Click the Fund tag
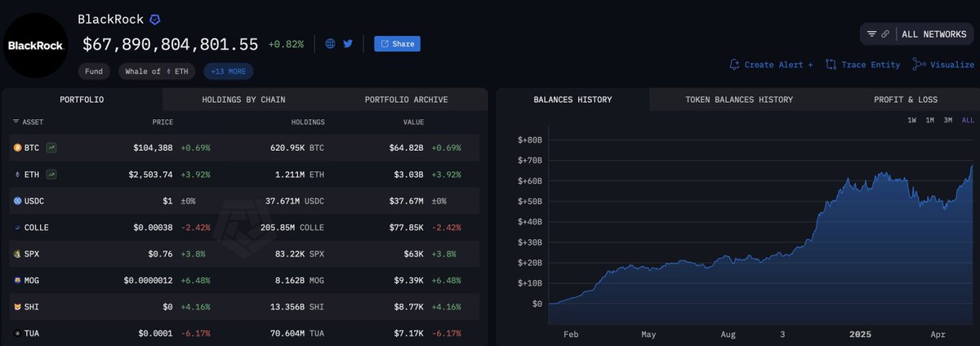This screenshot has width=980, height=346. click(94, 71)
